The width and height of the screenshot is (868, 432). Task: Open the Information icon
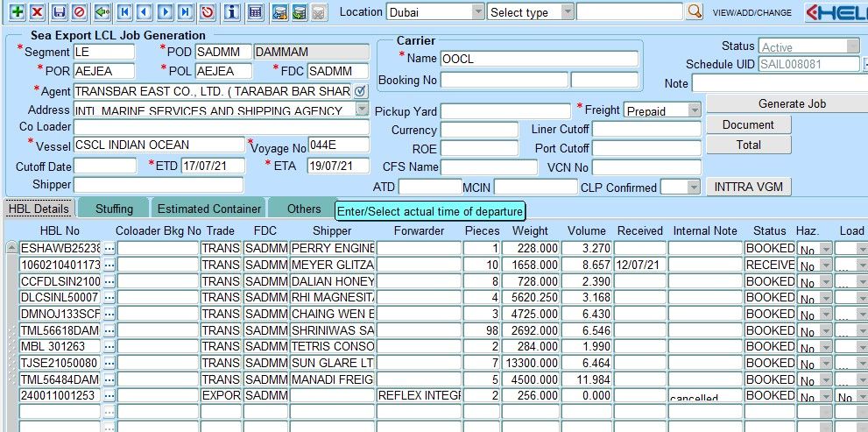point(232,11)
